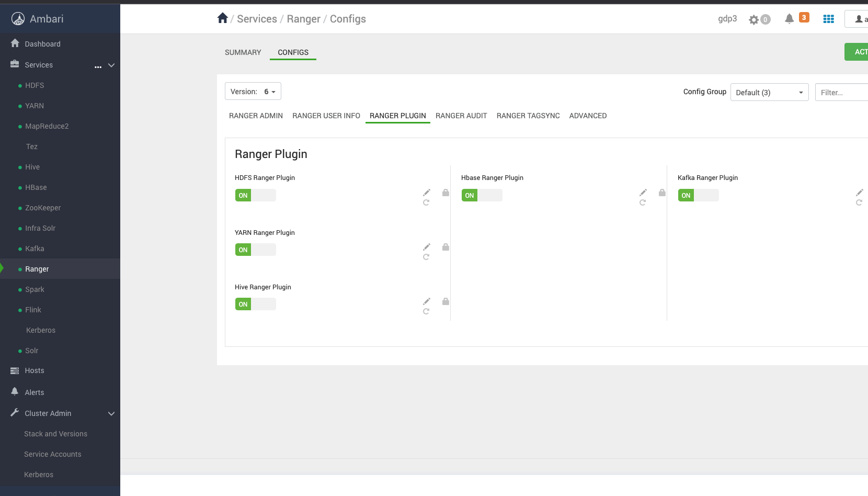Click HDFS Ranger Plugin edit pencil icon
The width and height of the screenshot is (868, 496).
(x=427, y=193)
